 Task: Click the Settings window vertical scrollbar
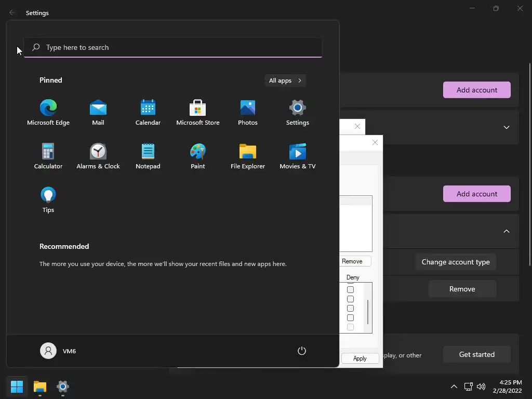(530, 165)
